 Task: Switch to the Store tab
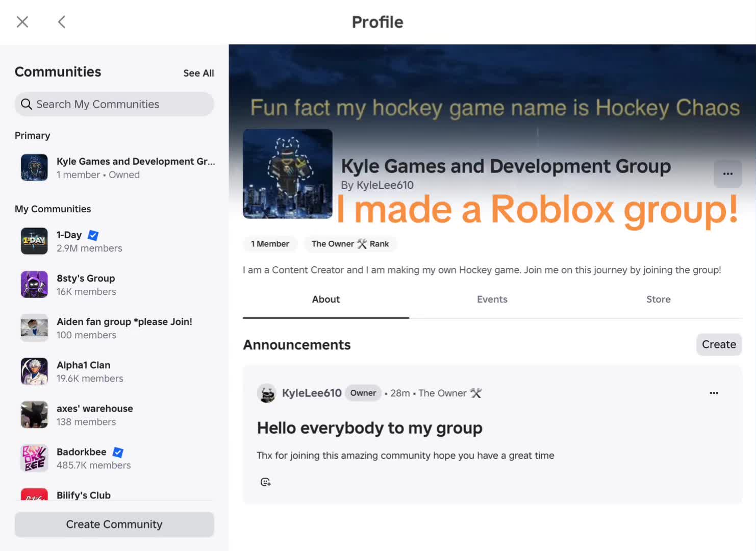pos(659,299)
